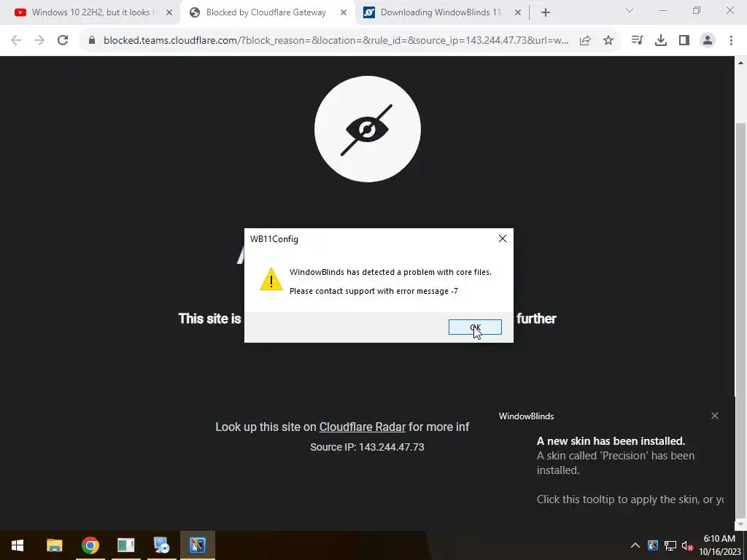747x560 pixels.
Task: Open the Chrome three-dot menu
Action: [731, 41]
